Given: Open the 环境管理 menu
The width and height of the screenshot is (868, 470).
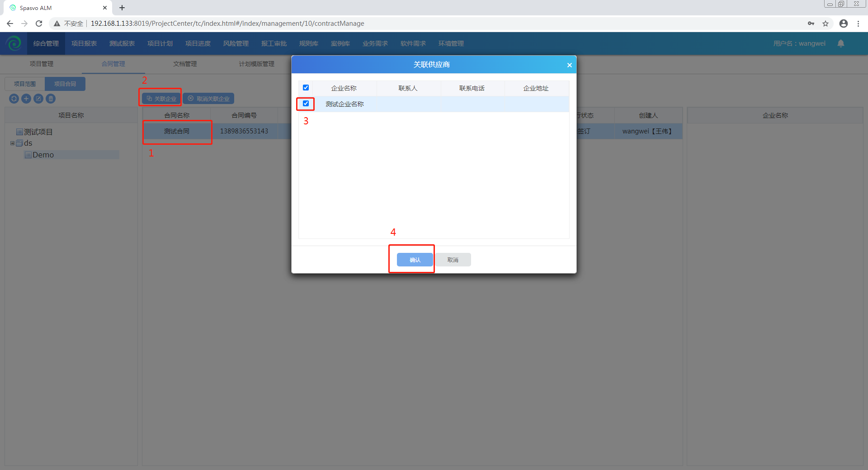Looking at the screenshot, I should pos(451,43).
